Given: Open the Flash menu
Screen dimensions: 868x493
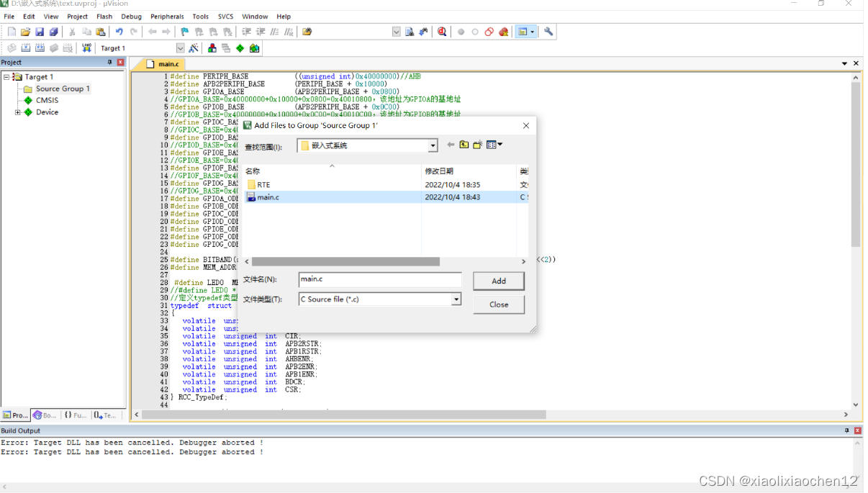Looking at the screenshot, I should [104, 16].
